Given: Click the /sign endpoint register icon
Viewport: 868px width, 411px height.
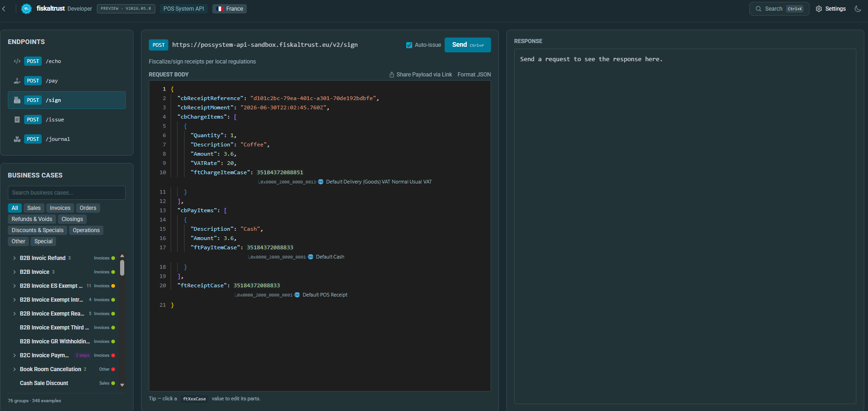Looking at the screenshot, I should 17,100.
